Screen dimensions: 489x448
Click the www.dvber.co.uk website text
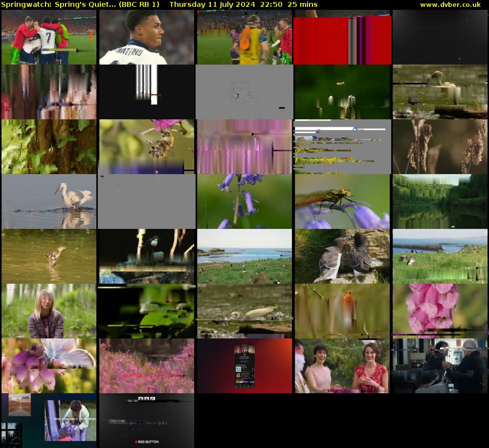pyautogui.click(x=450, y=5)
